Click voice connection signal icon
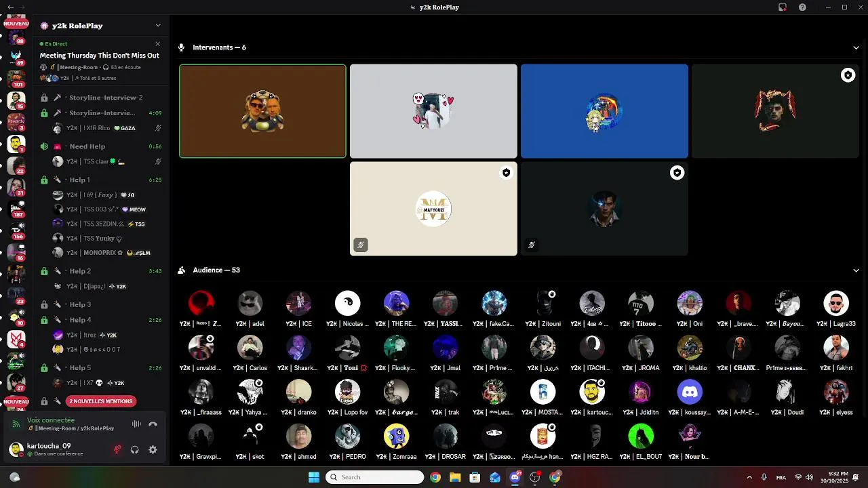This screenshot has width=868, height=488. point(16,424)
